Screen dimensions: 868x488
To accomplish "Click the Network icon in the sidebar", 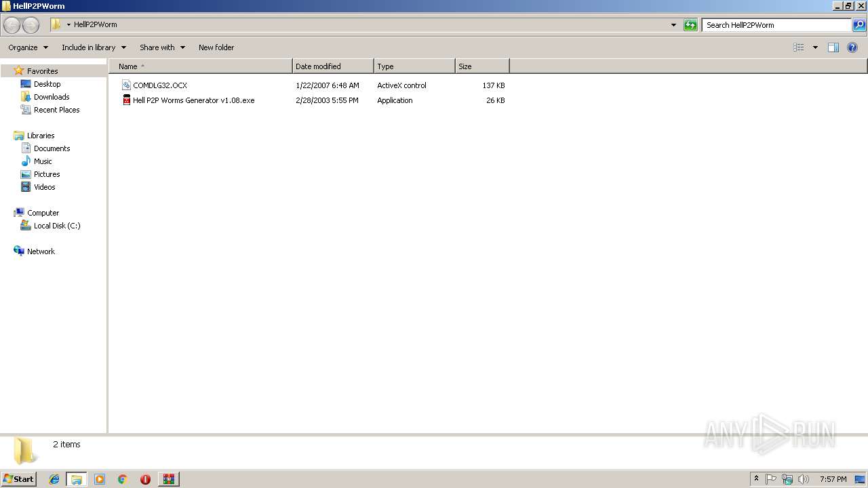I will (19, 251).
